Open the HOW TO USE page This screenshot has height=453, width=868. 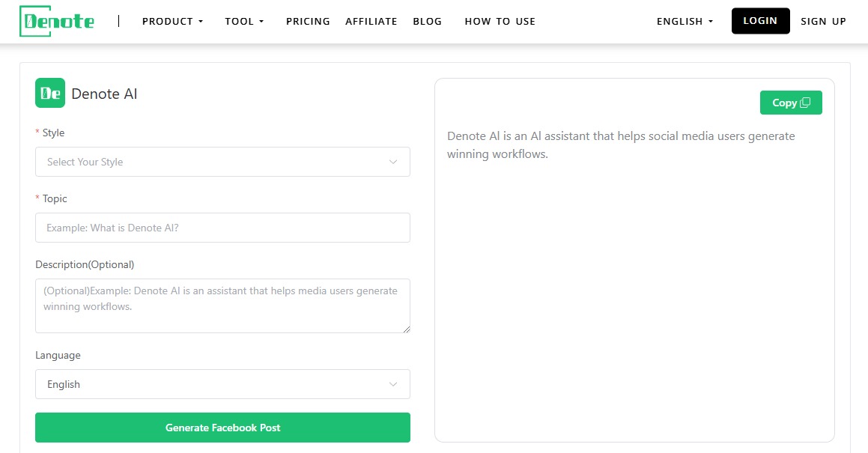500,22
